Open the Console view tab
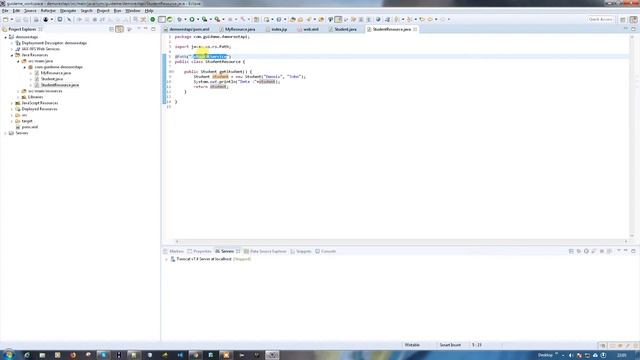The height and width of the screenshot is (360, 640). point(326,251)
